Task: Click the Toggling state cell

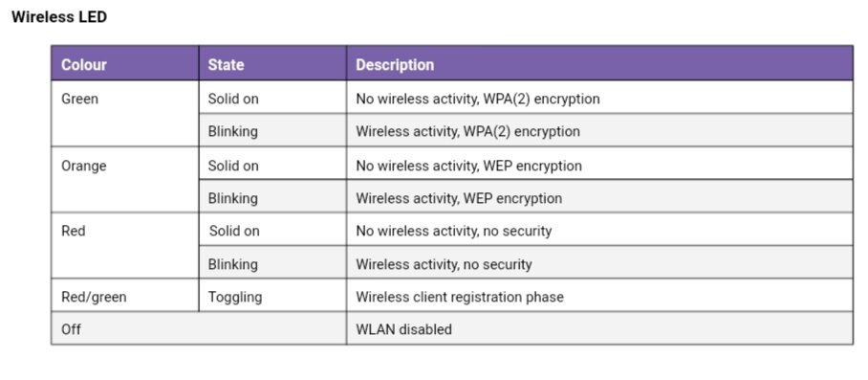Action: (x=272, y=295)
